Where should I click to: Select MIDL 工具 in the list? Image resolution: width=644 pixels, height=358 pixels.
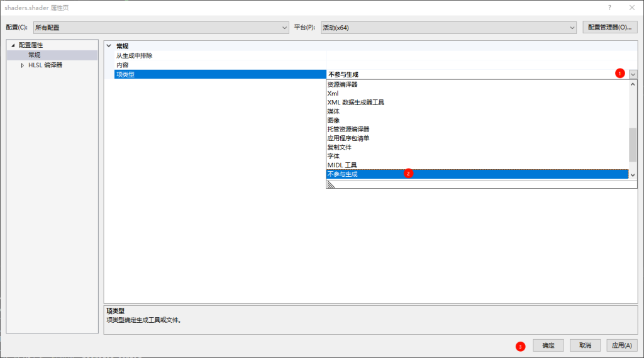coord(342,165)
